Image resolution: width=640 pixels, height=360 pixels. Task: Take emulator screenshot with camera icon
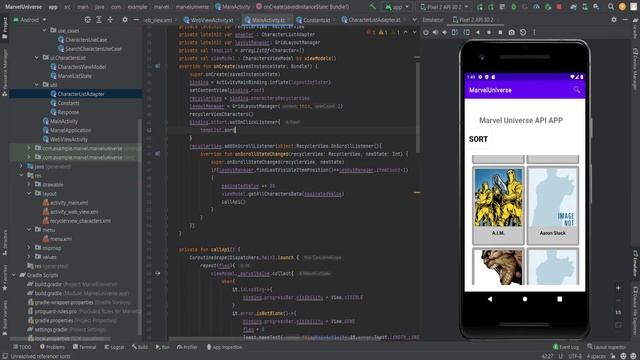[x=511, y=32]
